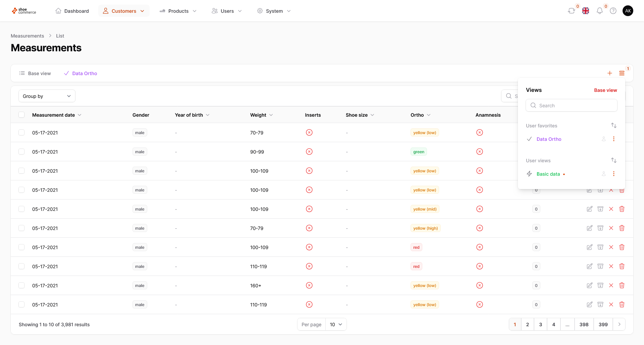Switch to the Base view tab
This screenshot has width=644, height=345.
35,73
